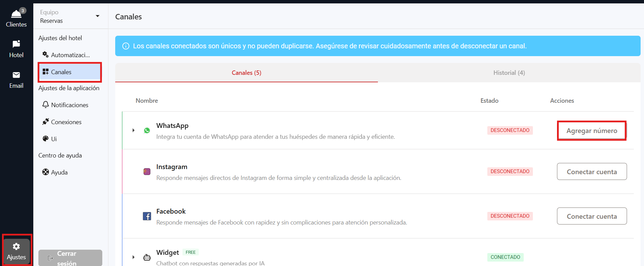
Task: Click the WhatsApp channel logo
Action: click(147, 131)
